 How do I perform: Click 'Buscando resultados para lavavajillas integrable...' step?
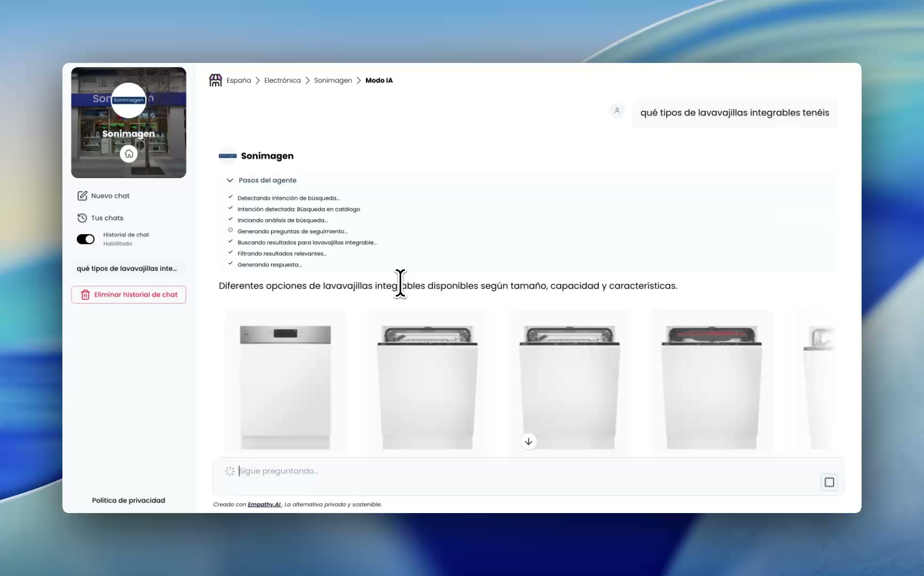pyautogui.click(x=307, y=243)
